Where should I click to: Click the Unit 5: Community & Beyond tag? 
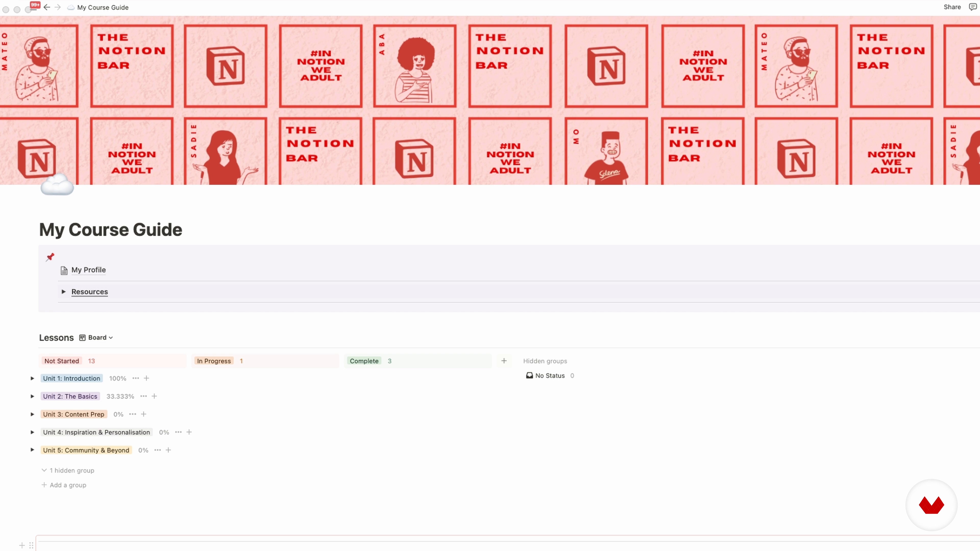[86, 450]
